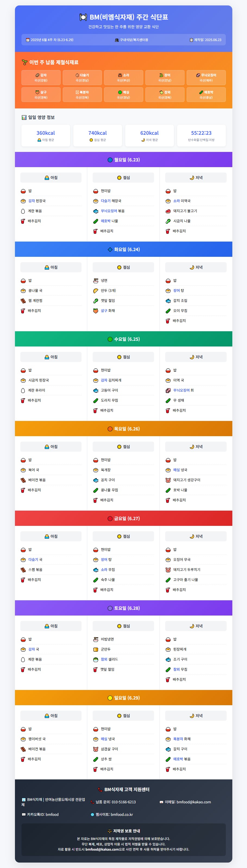The image size is (247, 868).
Task: Click the scales icon next to 저작권 보호 안내
Action: (x=109, y=831)
